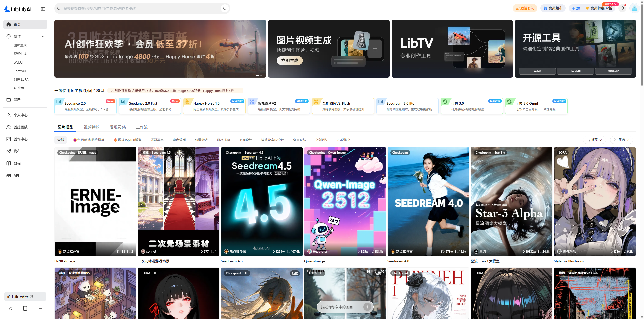Click the mobile device icon at sidebar bottom
The width and height of the screenshot is (644, 319).
tap(25, 308)
